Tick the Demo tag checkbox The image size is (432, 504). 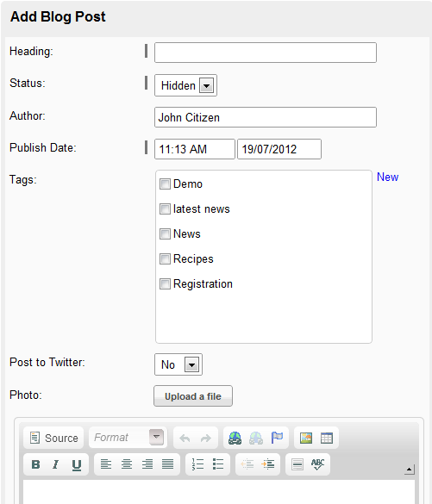click(x=165, y=184)
